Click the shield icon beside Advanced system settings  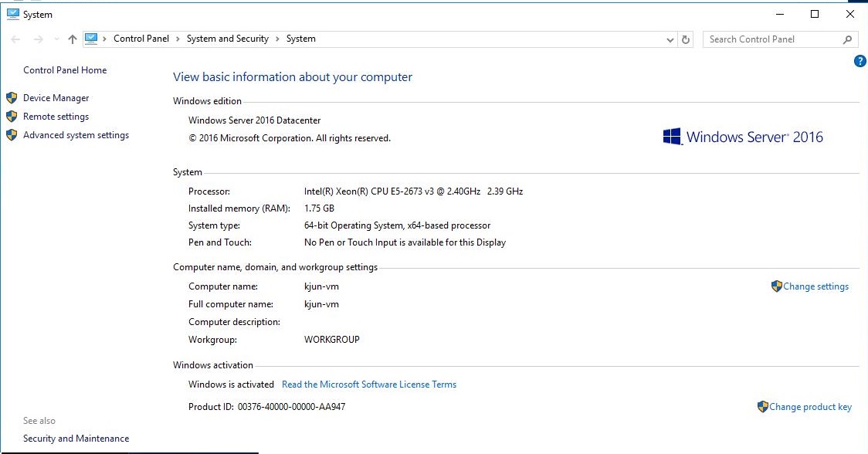(x=12, y=134)
